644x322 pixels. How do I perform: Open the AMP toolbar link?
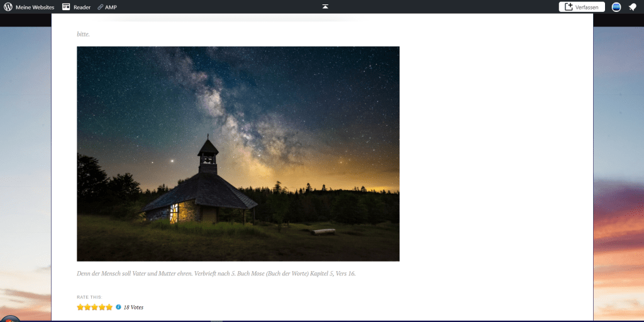111,7
